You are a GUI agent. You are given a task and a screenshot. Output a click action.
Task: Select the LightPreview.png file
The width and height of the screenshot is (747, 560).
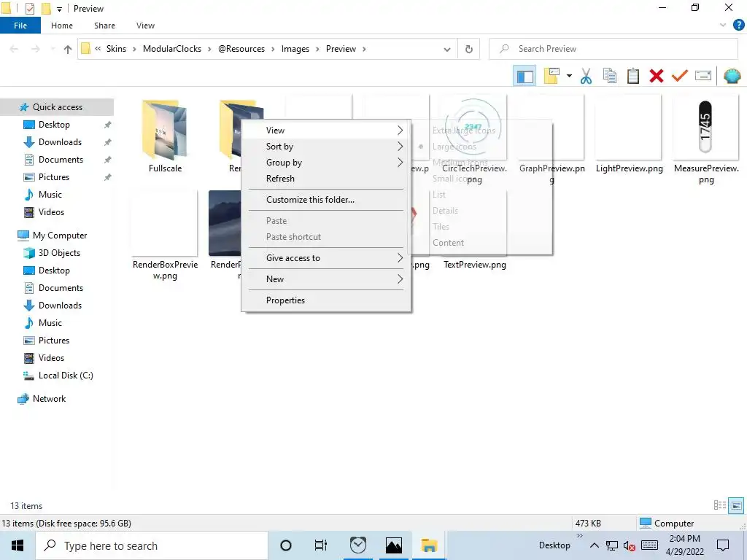click(629, 136)
